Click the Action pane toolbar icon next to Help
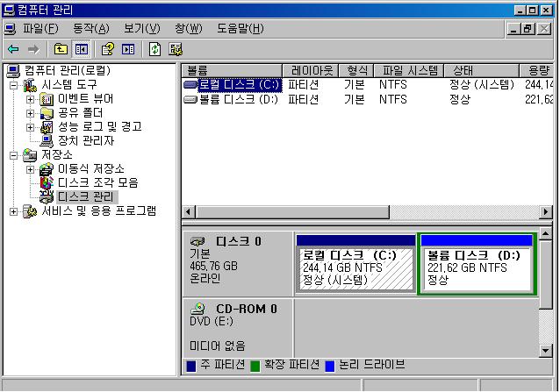Screen dimensions: 560x392 pyautogui.click(x=128, y=49)
